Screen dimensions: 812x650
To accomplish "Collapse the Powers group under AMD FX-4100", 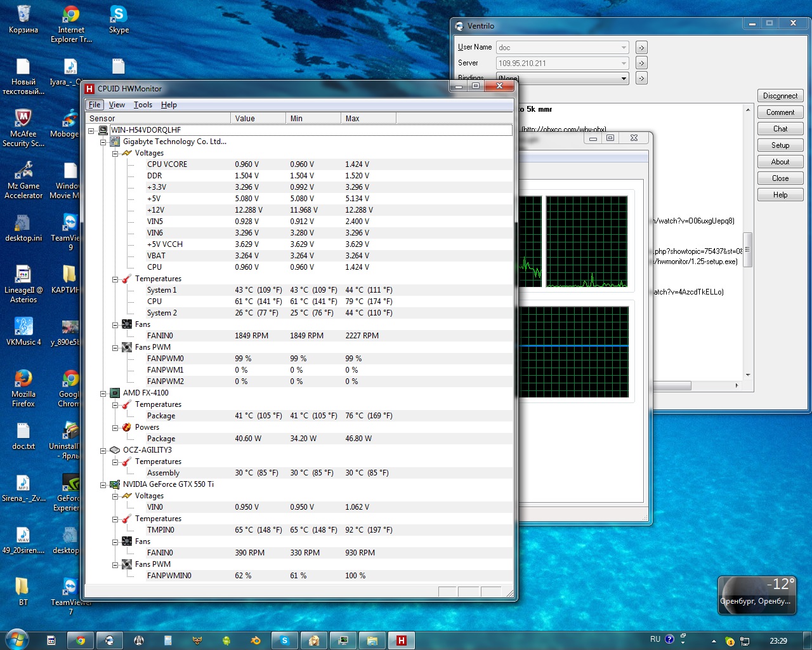I will [115, 427].
